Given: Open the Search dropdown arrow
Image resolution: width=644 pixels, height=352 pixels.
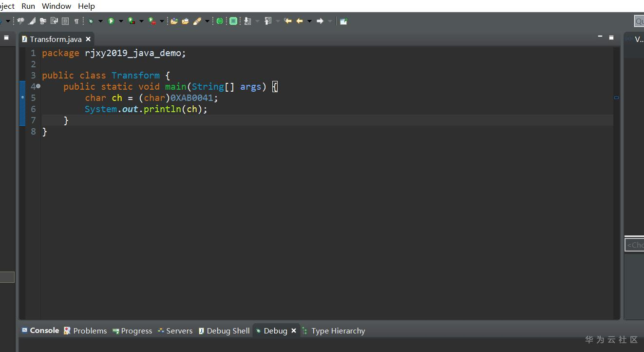Looking at the screenshot, I should (207, 21).
